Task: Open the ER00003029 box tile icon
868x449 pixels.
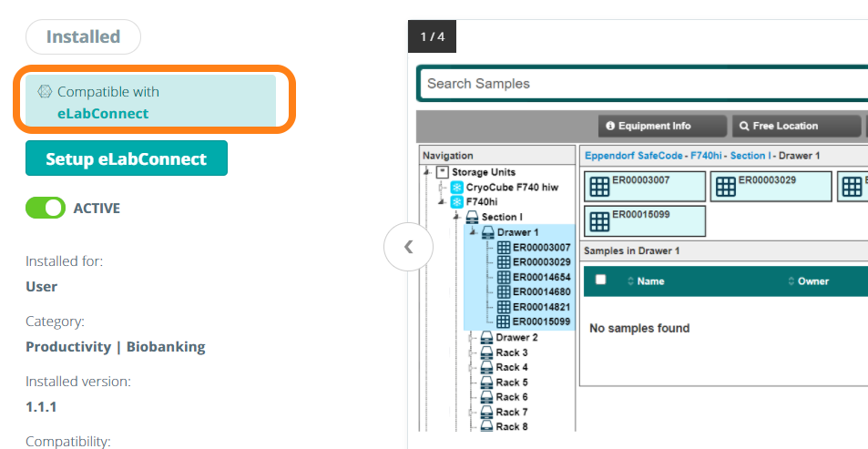Action: pos(726,187)
